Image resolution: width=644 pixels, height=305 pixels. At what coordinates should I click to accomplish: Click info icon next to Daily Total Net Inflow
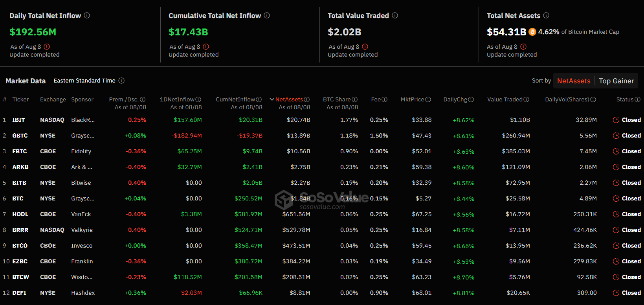[87, 15]
